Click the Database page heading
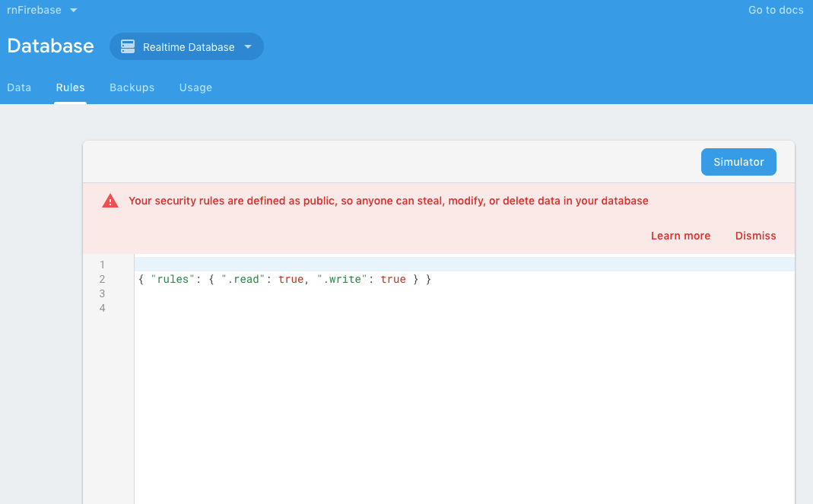 [x=50, y=46]
